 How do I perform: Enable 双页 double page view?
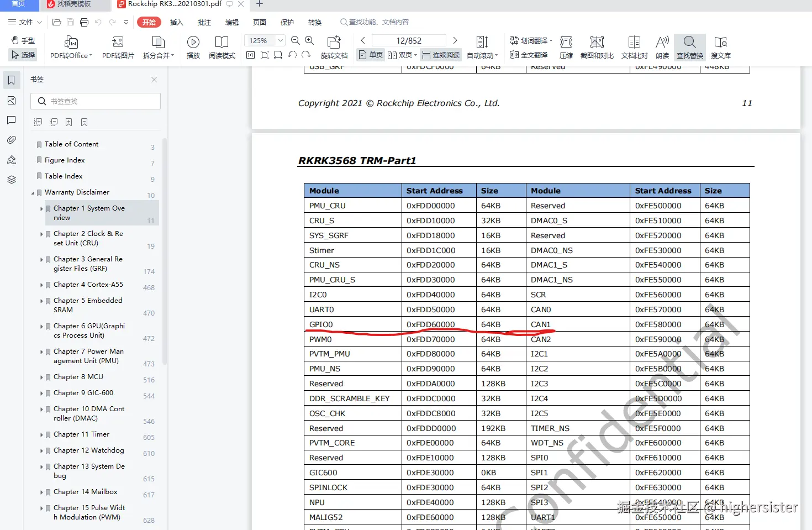coord(402,55)
